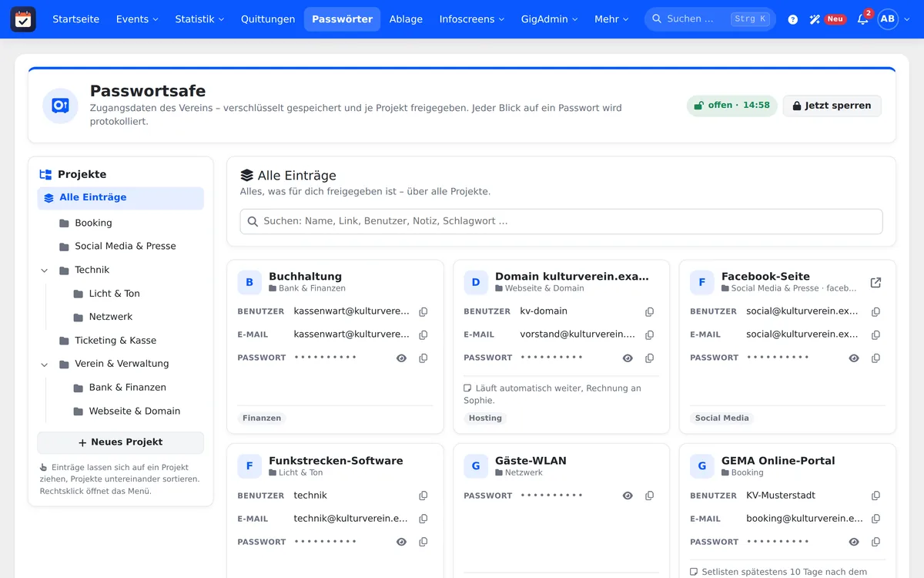The image size is (924, 578).
Task: Copy Facebook-Seite password
Action: click(x=876, y=358)
